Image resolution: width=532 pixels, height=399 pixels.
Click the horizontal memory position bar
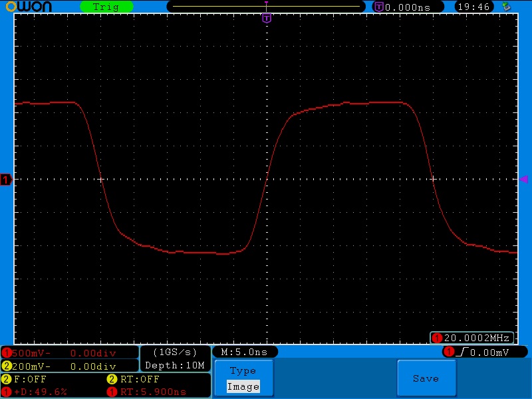267,7
